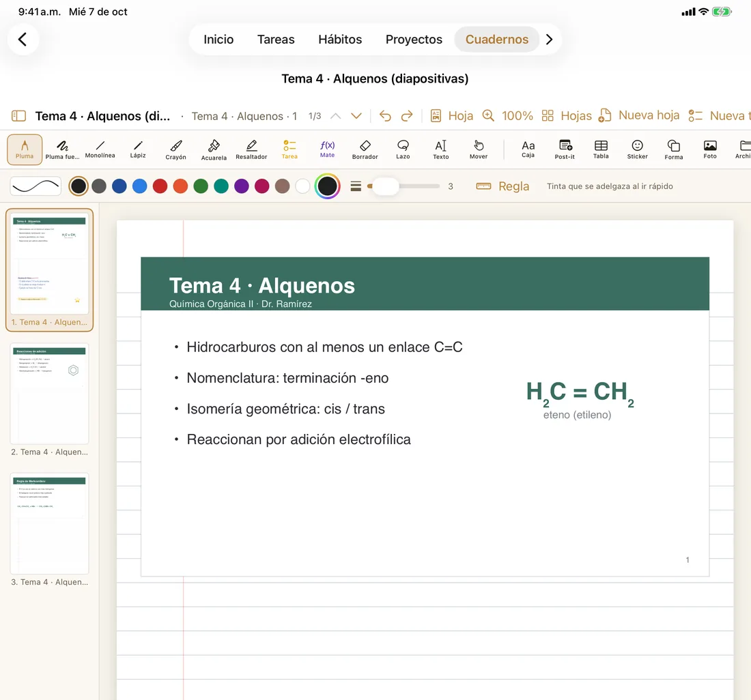The image size is (751, 700).
Task: Insert a Tarea checklist item
Action: coord(289,149)
